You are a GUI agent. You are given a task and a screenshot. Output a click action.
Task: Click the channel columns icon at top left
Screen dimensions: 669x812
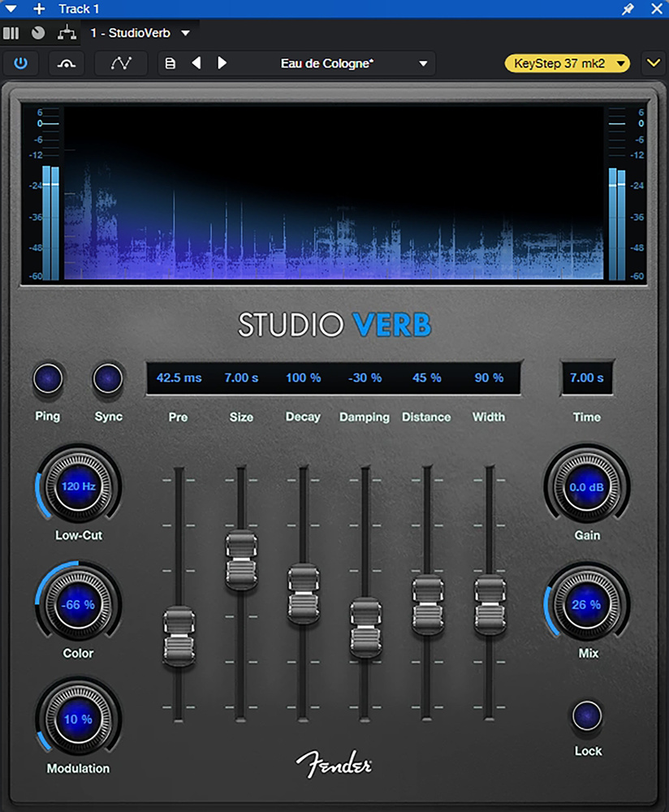tap(11, 33)
